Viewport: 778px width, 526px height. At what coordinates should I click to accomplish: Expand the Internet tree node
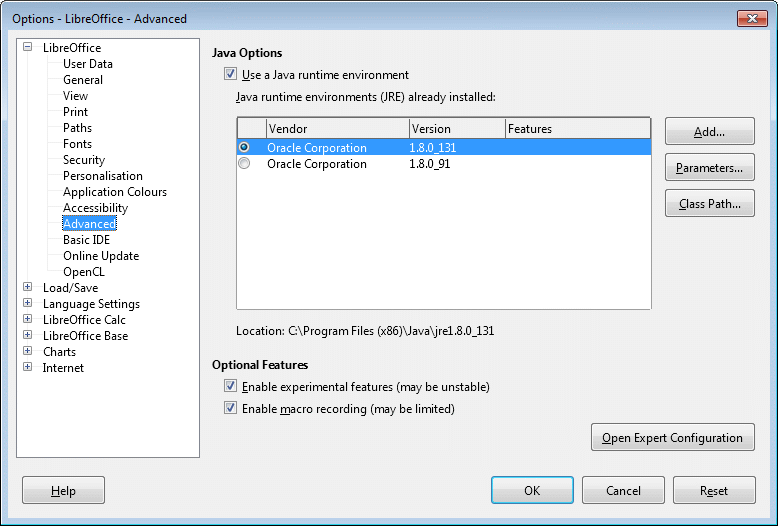28,367
